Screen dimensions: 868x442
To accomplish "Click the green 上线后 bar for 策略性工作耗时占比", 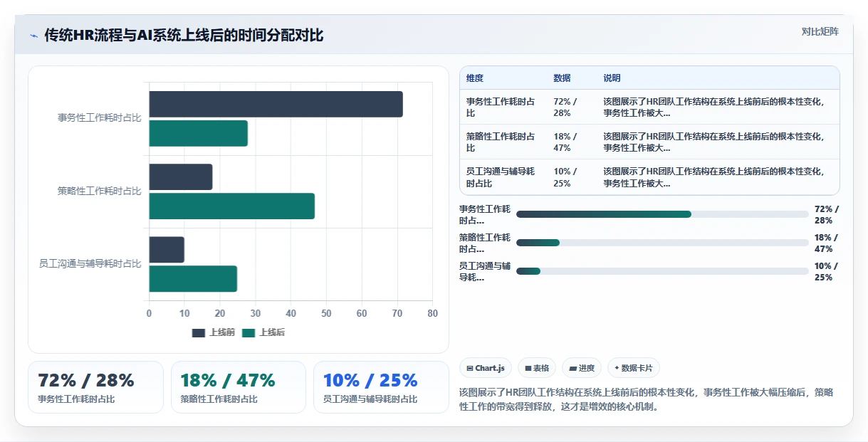I will tap(231, 206).
